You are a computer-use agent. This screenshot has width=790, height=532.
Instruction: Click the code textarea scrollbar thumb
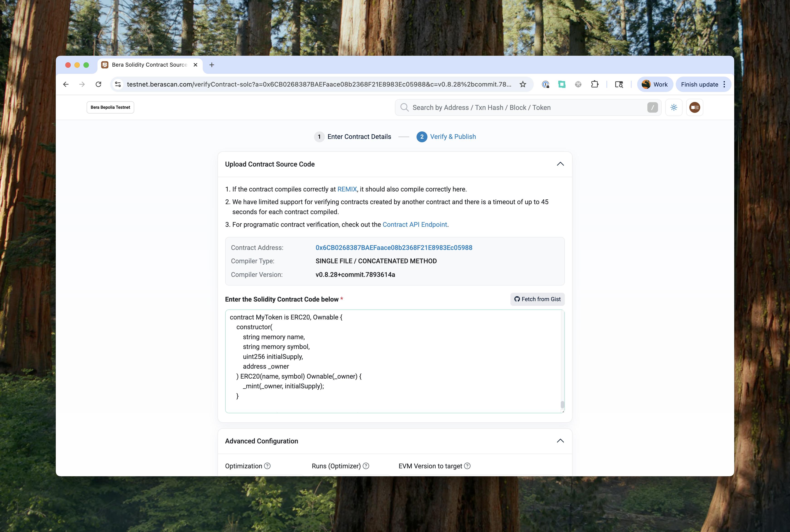point(562,404)
